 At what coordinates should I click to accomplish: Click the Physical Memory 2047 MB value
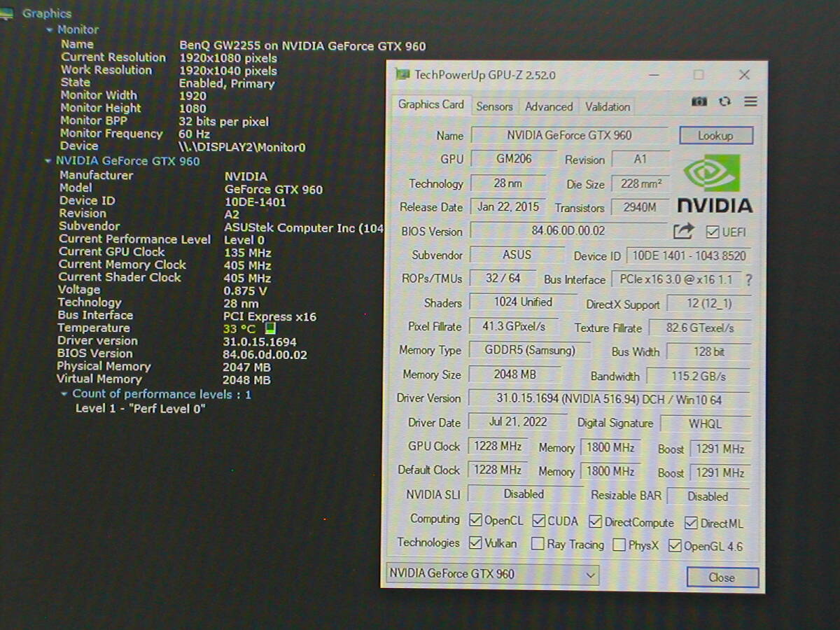click(246, 367)
